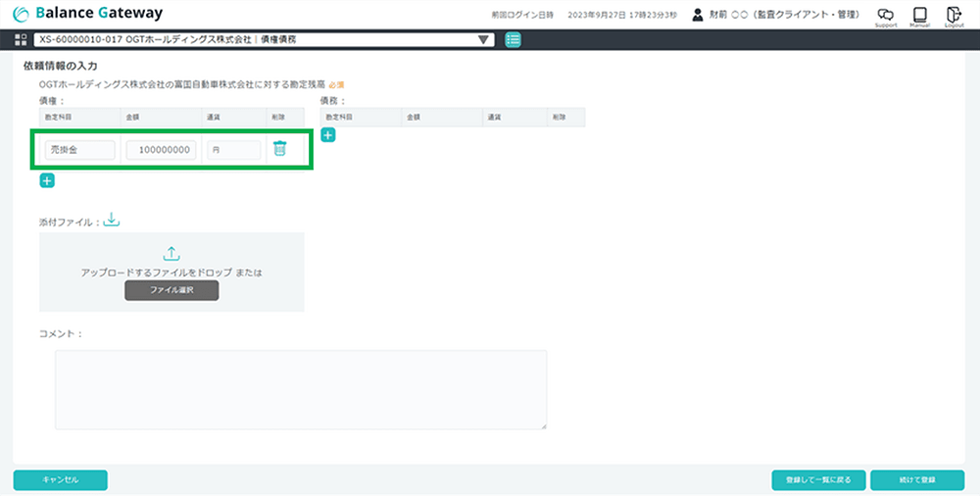This screenshot has height=496, width=980.
Task: Open the 勘定科目 field showing 売掛金
Action: pos(79,150)
